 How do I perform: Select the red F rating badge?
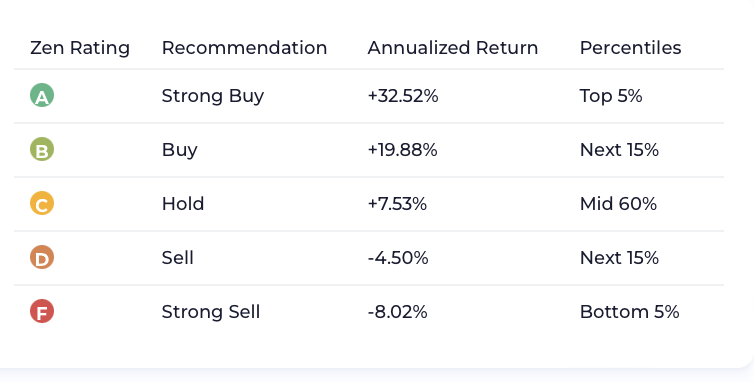click(42, 311)
